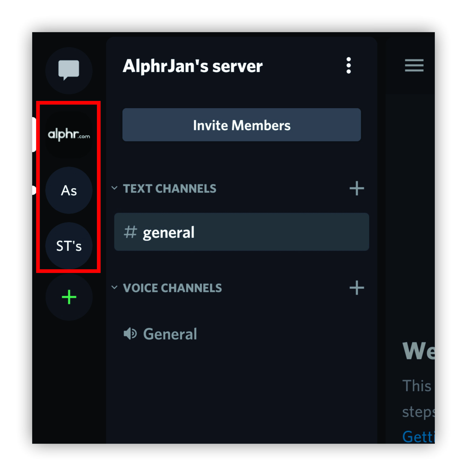
Task: Click the VOICE CHANNELS category label
Action: tap(172, 288)
